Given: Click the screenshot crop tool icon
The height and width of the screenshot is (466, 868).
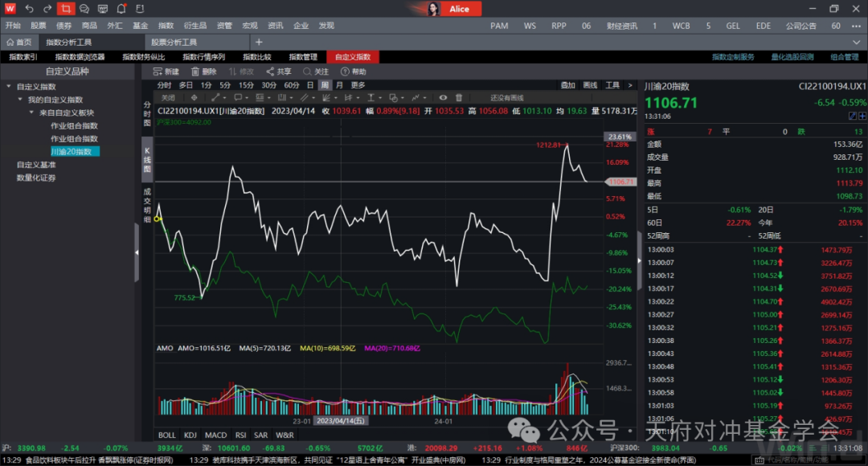Looking at the screenshot, I should (x=66, y=9).
